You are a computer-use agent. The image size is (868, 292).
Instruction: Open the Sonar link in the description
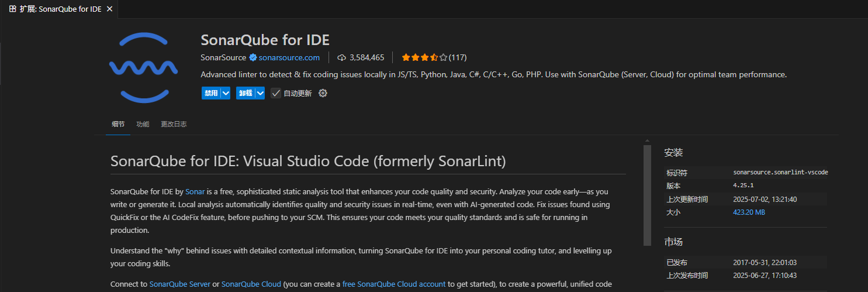tap(195, 191)
